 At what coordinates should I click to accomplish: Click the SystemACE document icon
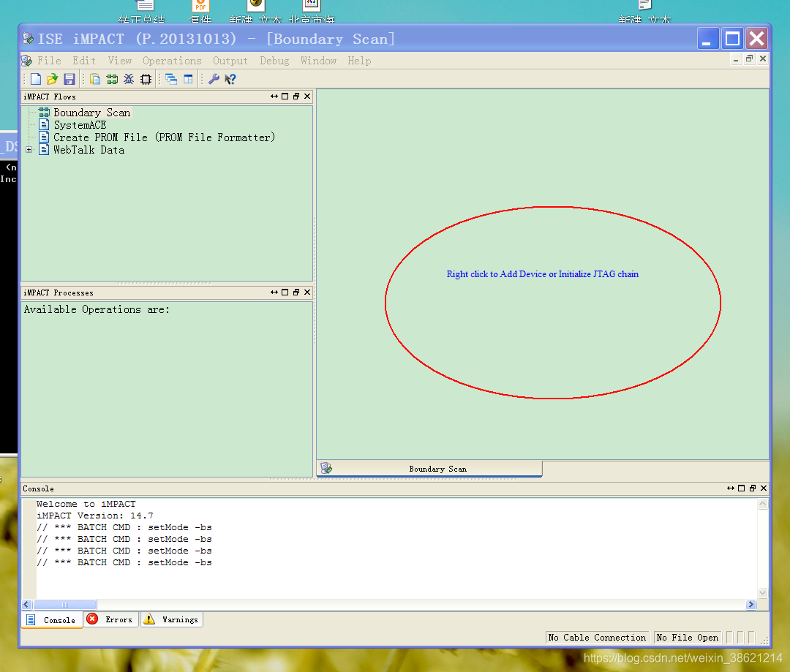pos(45,125)
